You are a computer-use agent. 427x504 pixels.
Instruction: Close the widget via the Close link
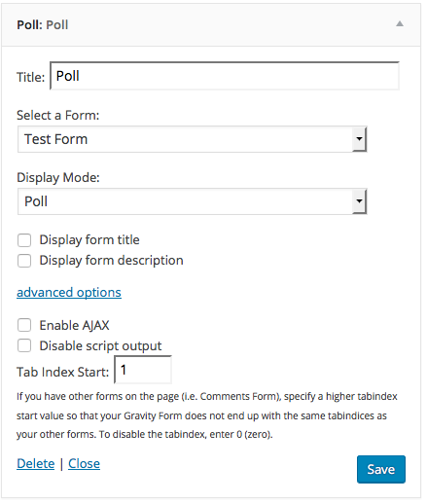point(84,464)
